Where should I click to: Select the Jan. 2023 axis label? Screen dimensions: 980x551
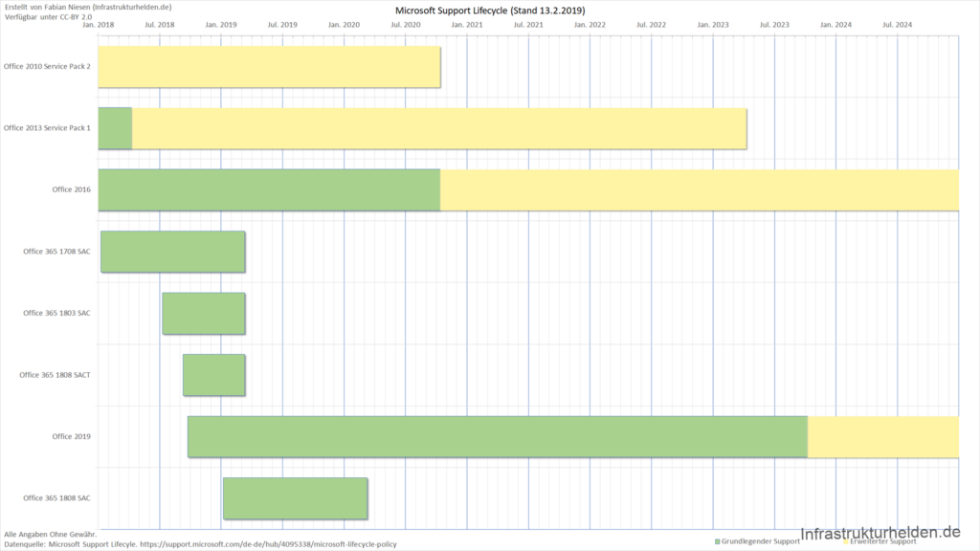[x=713, y=25]
